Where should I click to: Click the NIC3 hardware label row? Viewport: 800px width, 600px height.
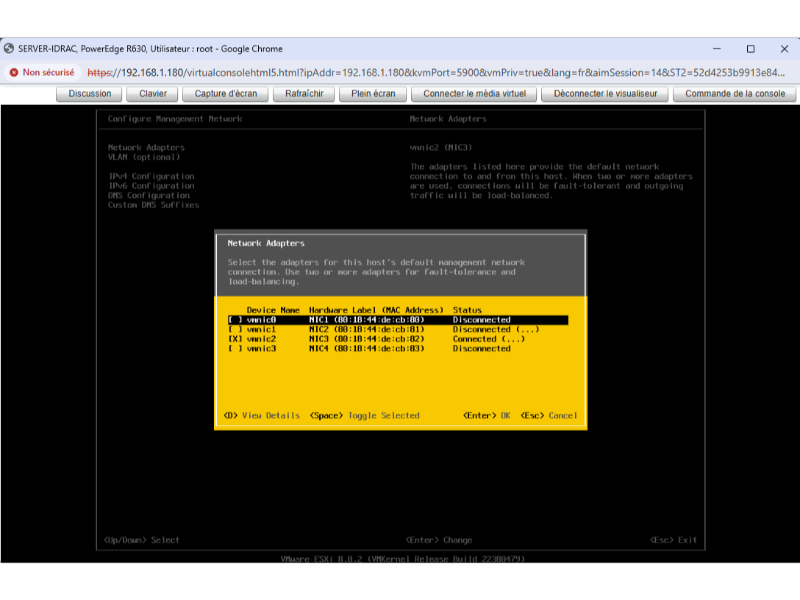[366, 339]
